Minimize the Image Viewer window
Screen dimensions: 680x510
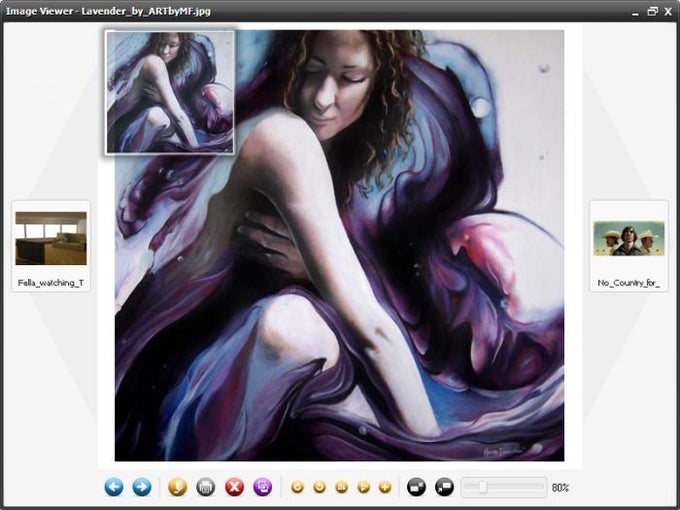pos(635,12)
